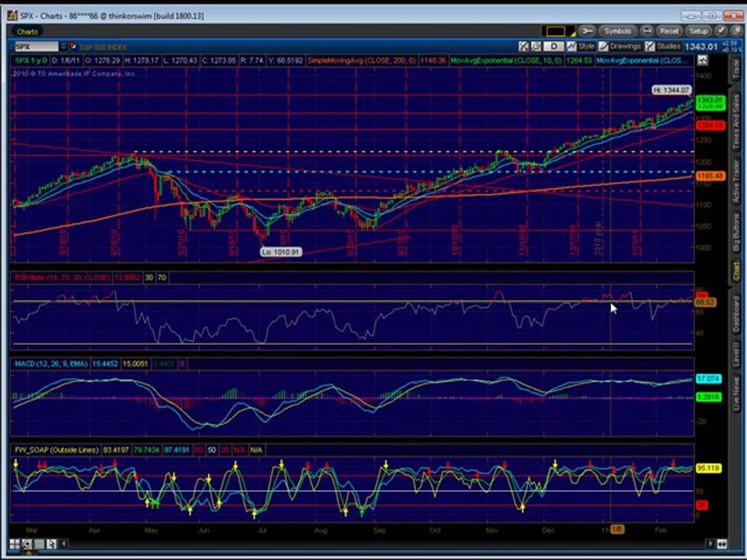
Task: Click the chart settings icon above price axis
Action: [x=702, y=61]
